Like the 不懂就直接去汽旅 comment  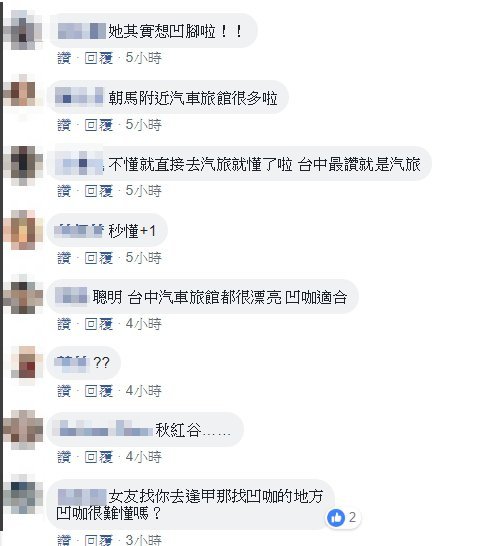64,191
